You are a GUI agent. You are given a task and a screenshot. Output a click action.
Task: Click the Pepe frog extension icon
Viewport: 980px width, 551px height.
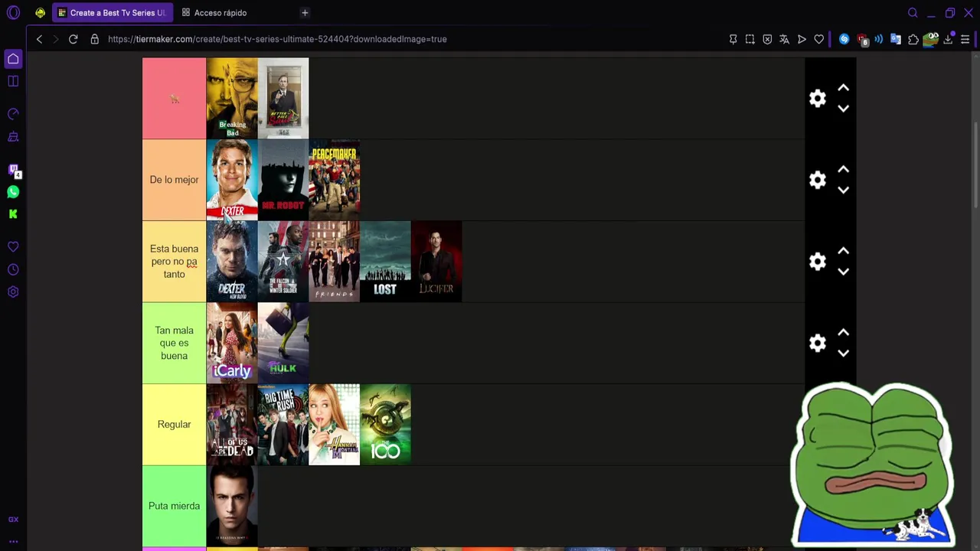pyautogui.click(x=930, y=39)
